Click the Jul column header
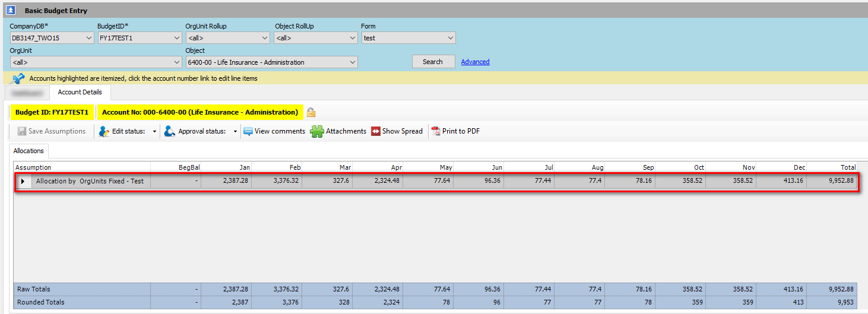 [529, 167]
